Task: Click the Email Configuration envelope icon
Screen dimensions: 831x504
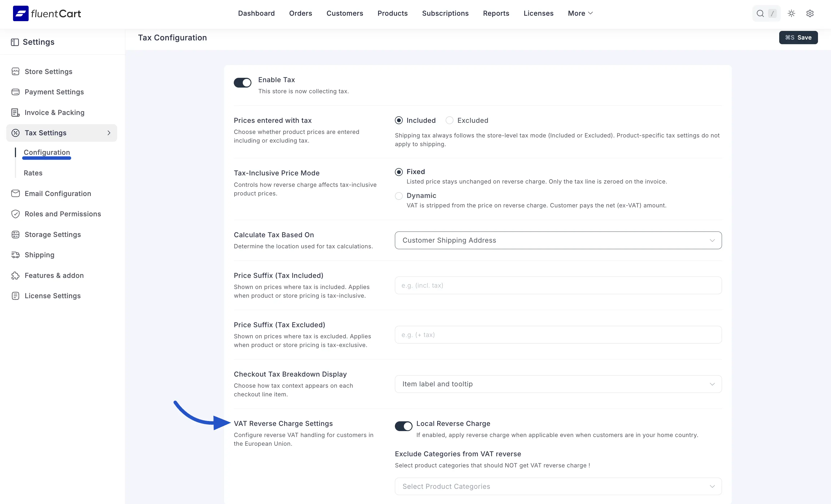Action: pos(15,194)
